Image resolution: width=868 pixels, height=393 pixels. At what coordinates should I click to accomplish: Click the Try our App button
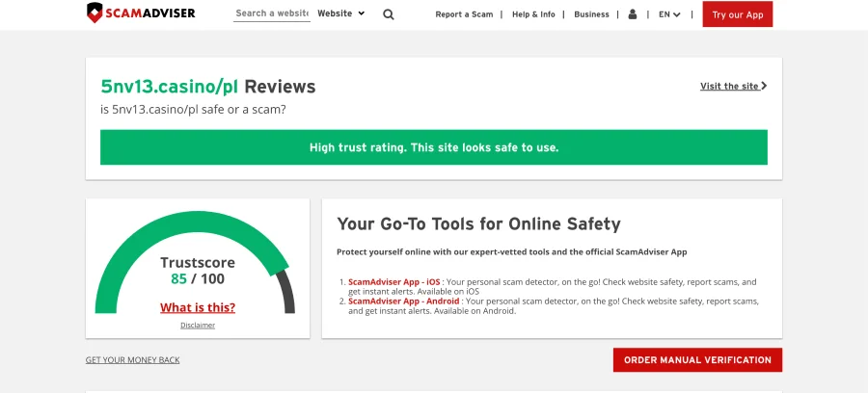(x=738, y=14)
